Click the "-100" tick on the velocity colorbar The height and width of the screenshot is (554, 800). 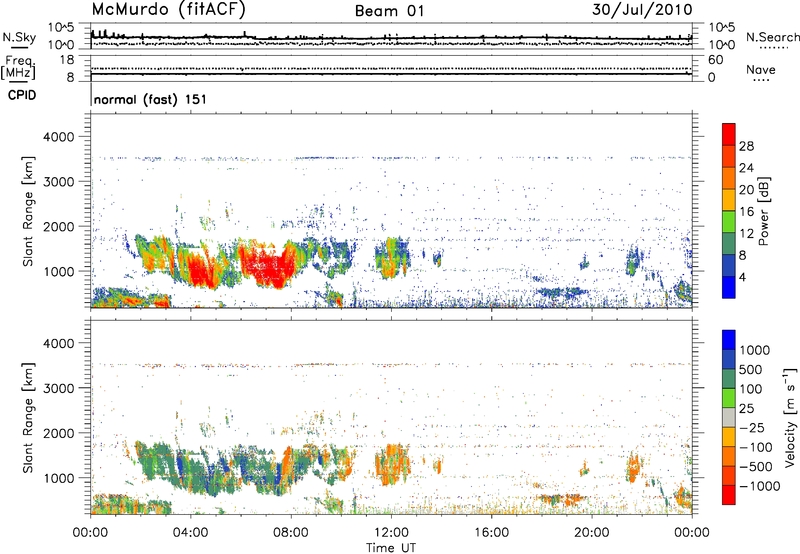click(x=755, y=447)
